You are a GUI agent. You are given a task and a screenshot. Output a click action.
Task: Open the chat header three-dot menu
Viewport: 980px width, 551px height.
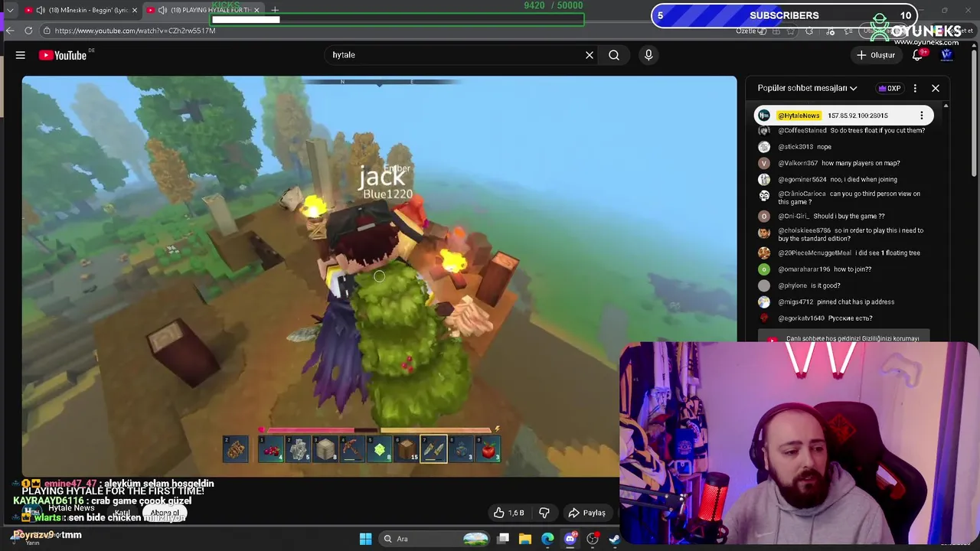point(915,88)
